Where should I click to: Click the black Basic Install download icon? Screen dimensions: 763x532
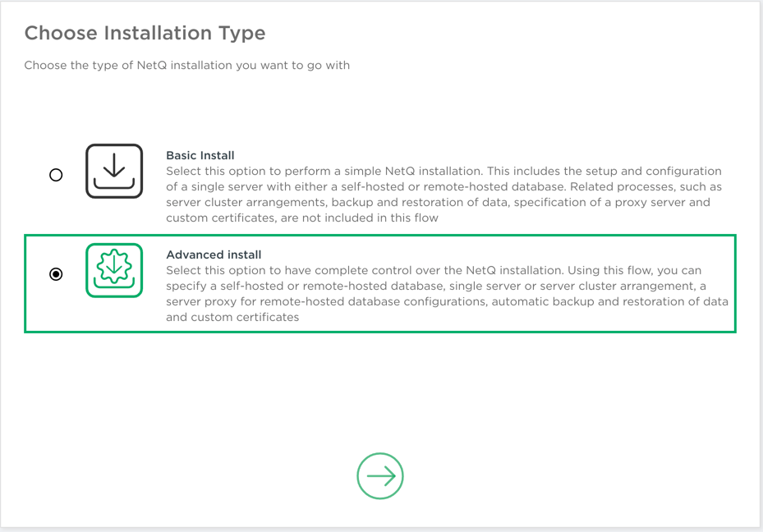tap(114, 171)
